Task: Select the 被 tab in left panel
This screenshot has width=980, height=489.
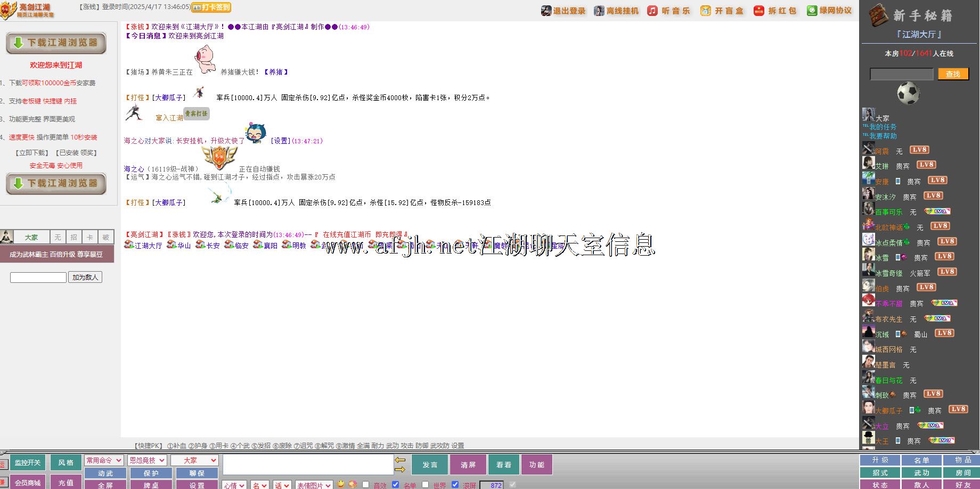Action: [x=106, y=238]
